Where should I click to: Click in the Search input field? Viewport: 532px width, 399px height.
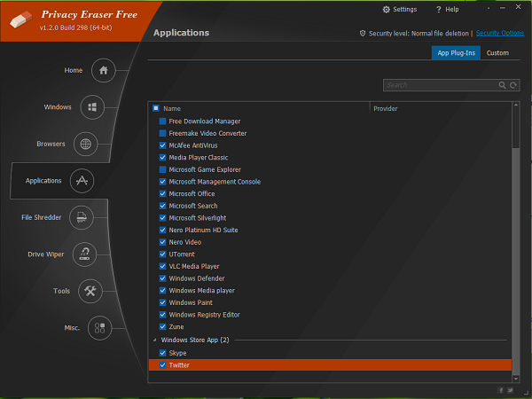[x=441, y=85]
